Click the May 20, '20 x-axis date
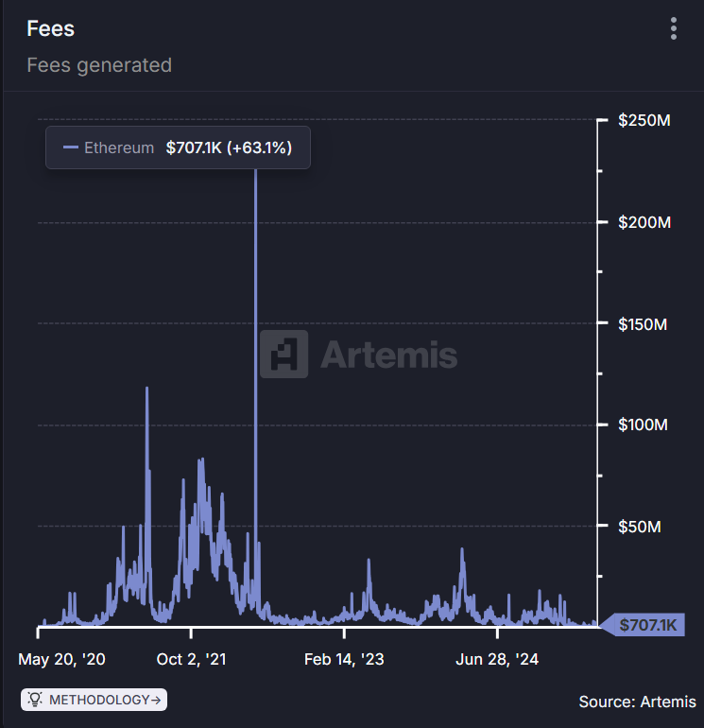 pyautogui.click(x=61, y=659)
